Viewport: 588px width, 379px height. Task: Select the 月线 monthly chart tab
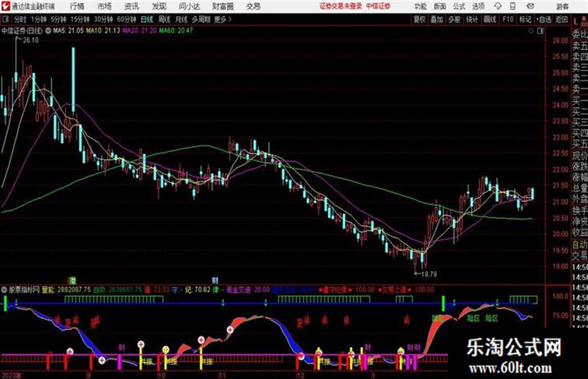pos(182,19)
